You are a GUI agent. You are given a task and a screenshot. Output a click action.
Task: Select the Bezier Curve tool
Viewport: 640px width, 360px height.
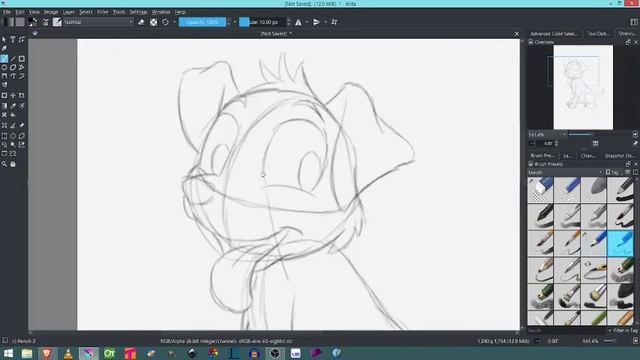pyautogui.click(x=4, y=76)
